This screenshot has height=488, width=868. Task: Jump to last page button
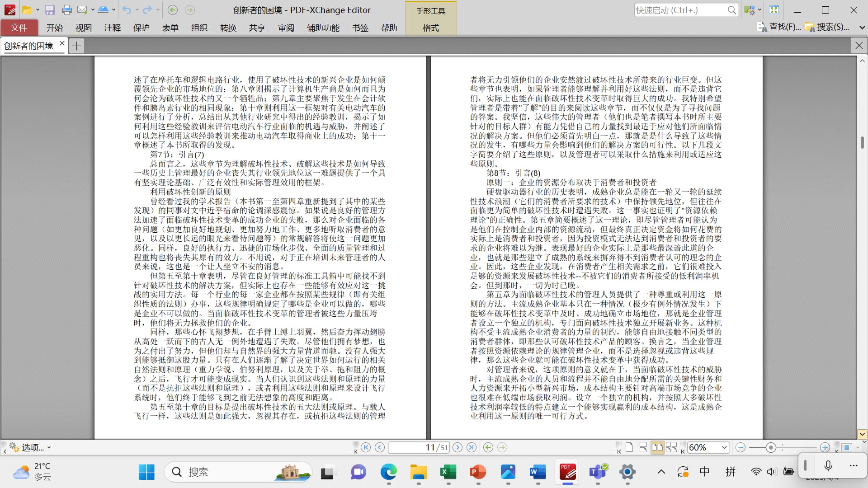pyautogui.click(x=472, y=447)
